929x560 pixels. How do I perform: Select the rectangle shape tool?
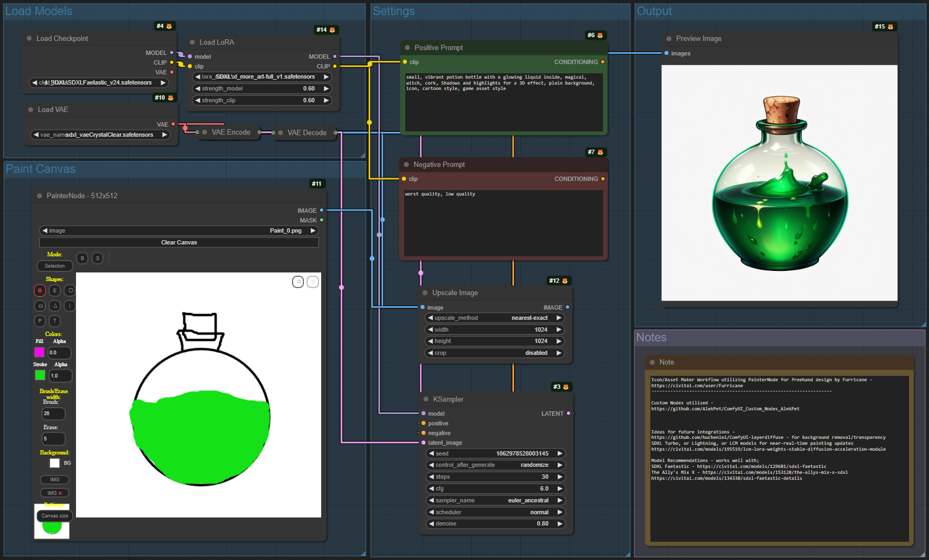coord(40,306)
